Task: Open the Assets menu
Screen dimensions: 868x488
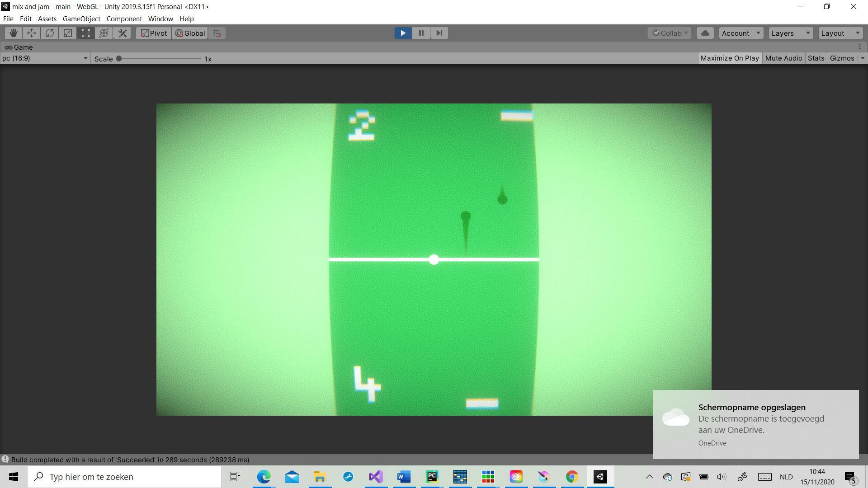Action: [47, 19]
